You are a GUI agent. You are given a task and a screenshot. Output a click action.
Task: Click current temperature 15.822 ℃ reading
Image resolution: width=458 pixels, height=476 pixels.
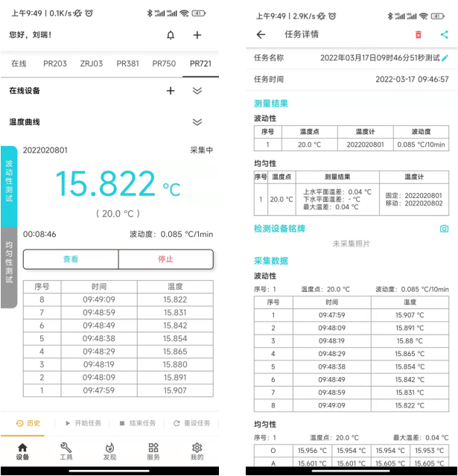click(118, 183)
